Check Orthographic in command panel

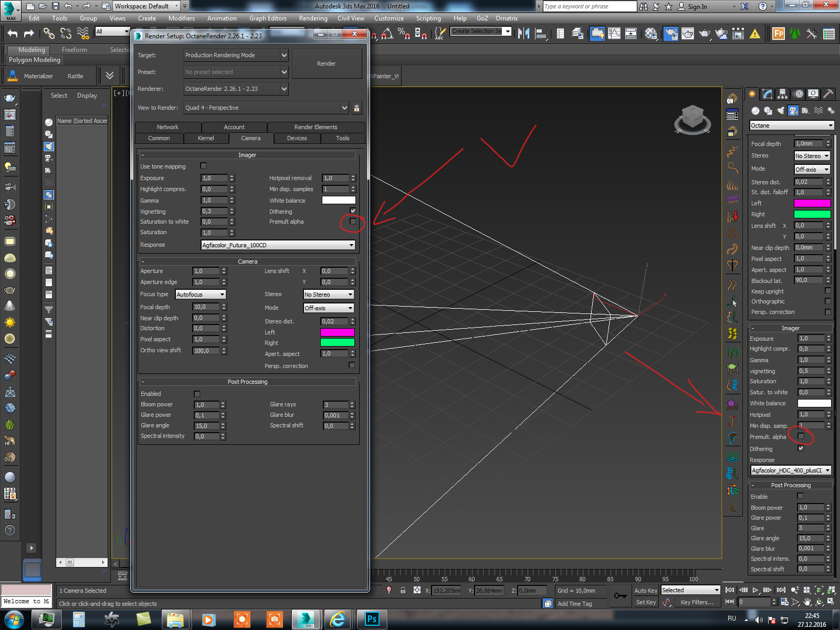pyautogui.click(x=828, y=301)
